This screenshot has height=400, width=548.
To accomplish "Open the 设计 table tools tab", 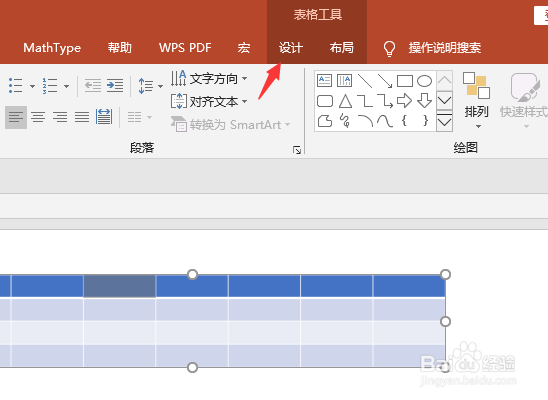I will [x=290, y=48].
